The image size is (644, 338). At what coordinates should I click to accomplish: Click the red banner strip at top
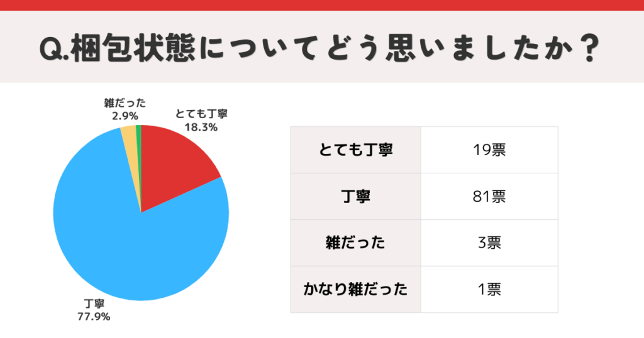[322, 5]
